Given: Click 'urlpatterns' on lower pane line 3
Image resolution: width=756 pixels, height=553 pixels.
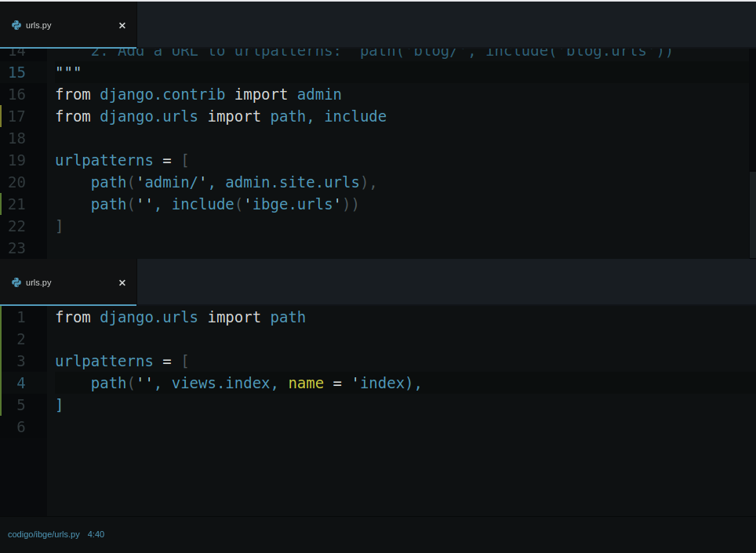Looking at the screenshot, I should [x=104, y=362].
